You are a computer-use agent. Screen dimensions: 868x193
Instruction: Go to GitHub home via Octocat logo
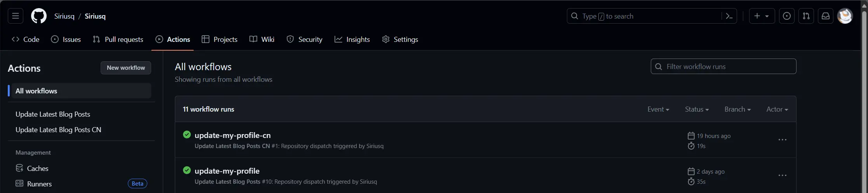[39, 16]
